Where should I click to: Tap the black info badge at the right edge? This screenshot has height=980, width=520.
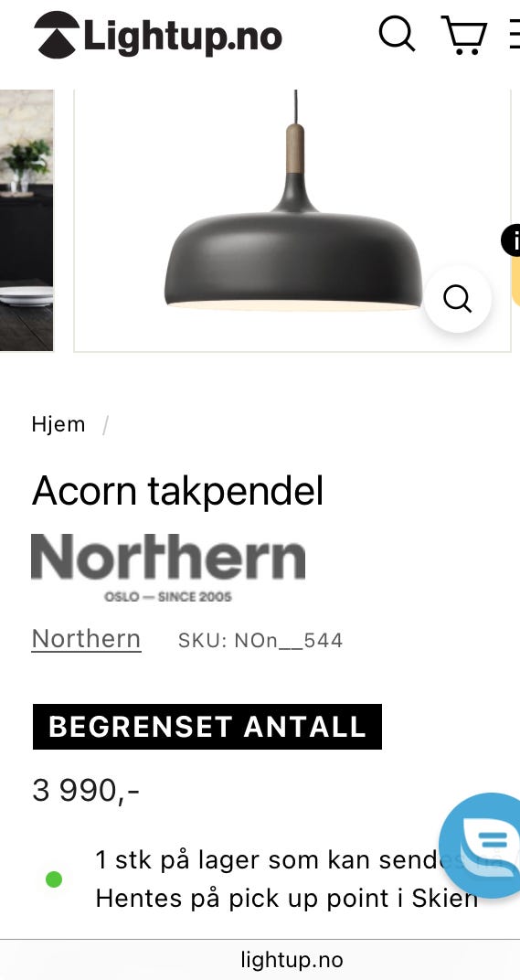(511, 240)
